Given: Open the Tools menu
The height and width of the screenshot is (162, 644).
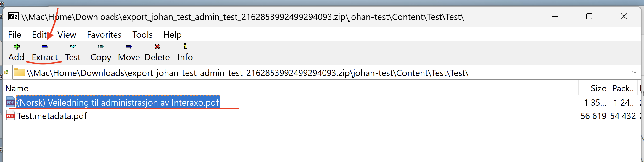Looking at the screenshot, I should tap(142, 35).
